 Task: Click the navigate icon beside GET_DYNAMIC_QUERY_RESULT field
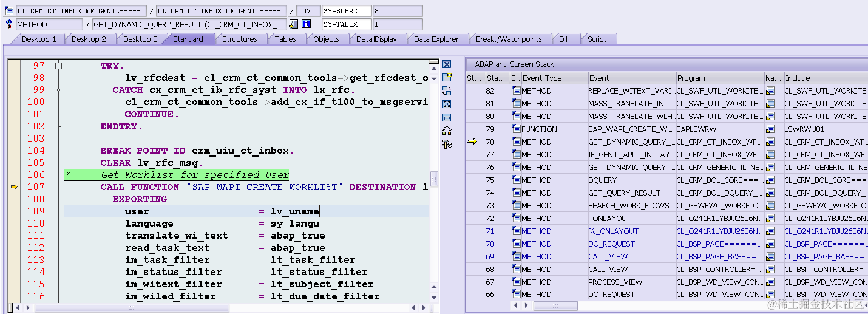point(294,24)
